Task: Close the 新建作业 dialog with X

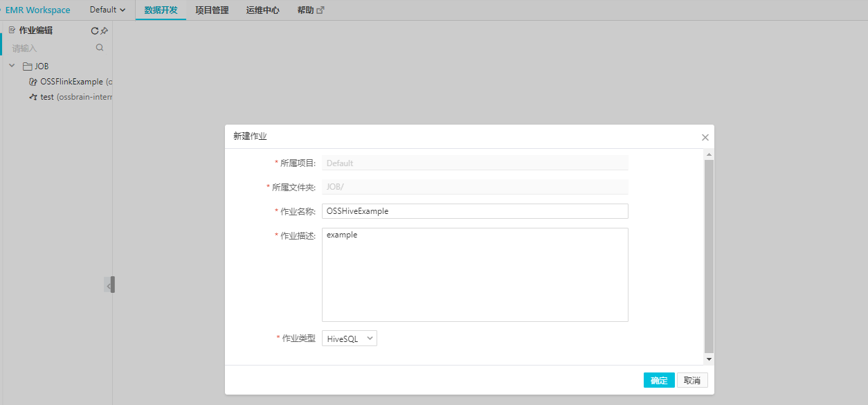Action: pyautogui.click(x=705, y=138)
